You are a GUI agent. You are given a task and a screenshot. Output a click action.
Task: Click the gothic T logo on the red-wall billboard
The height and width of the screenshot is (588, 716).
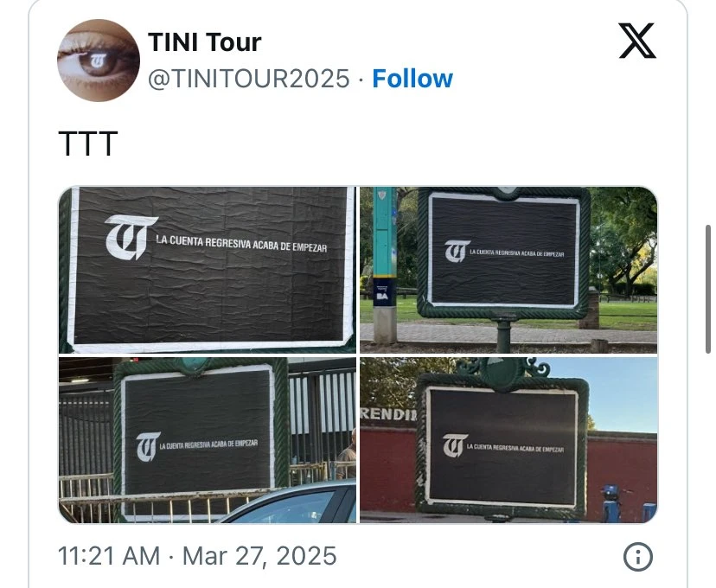point(455,445)
